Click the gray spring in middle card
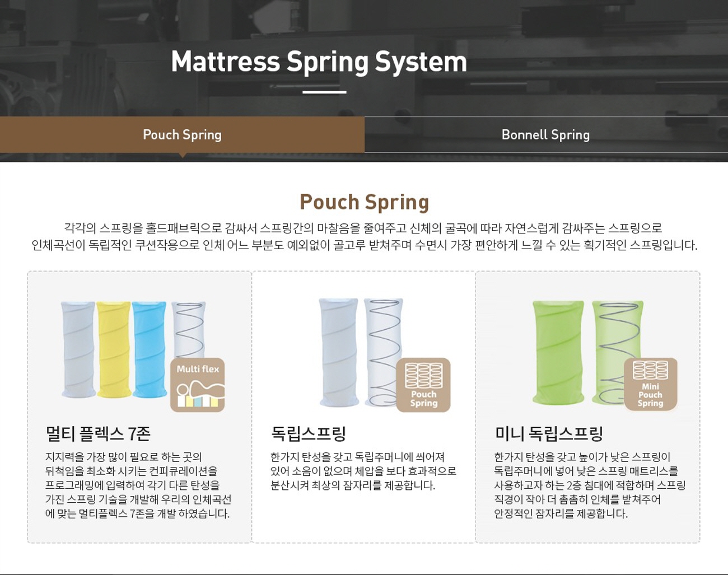This screenshot has width=728, height=575. (338, 352)
